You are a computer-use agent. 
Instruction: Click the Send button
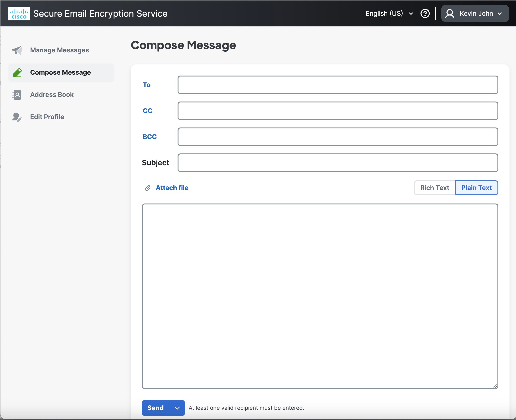click(155, 408)
